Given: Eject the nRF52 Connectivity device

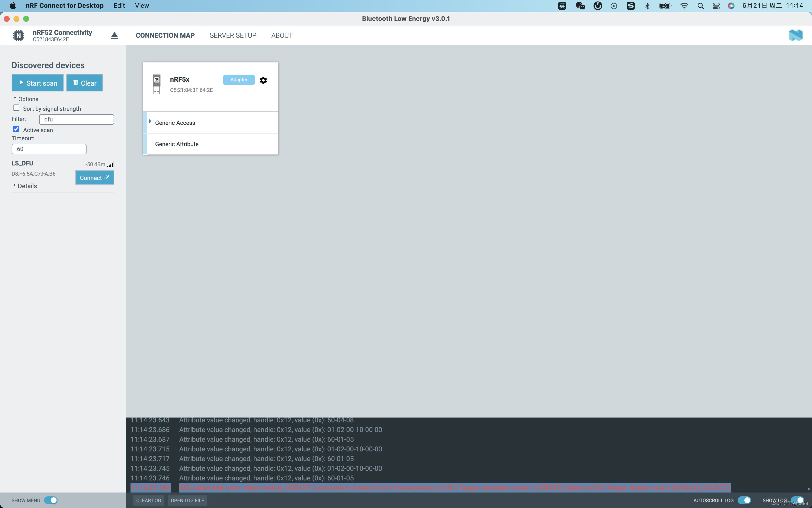Looking at the screenshot, I should [114, 35].
